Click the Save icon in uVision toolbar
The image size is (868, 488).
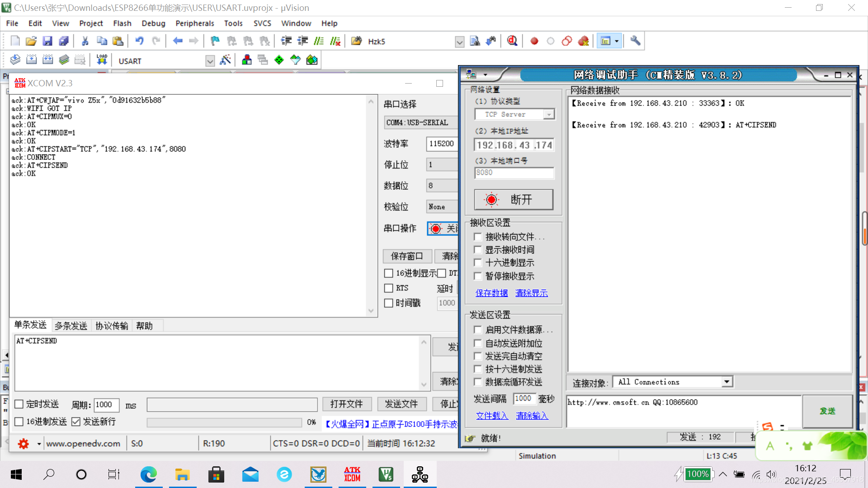[x=47, y=41]
